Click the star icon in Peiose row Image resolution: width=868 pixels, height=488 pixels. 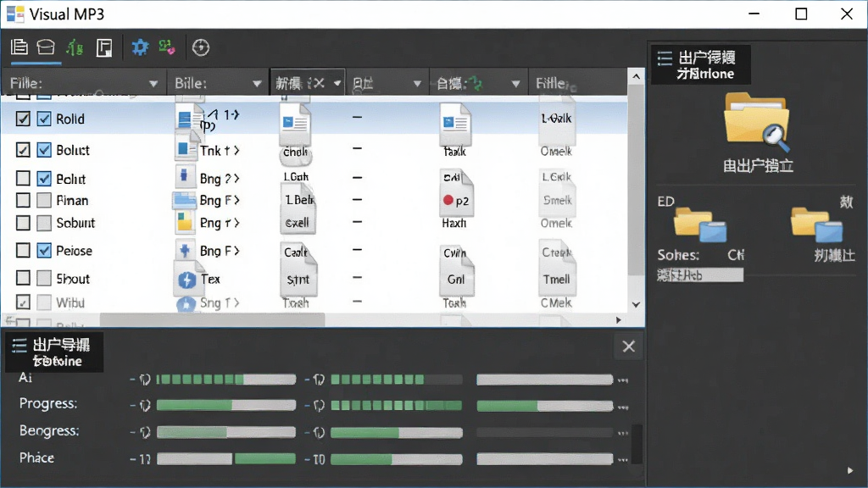184,250
